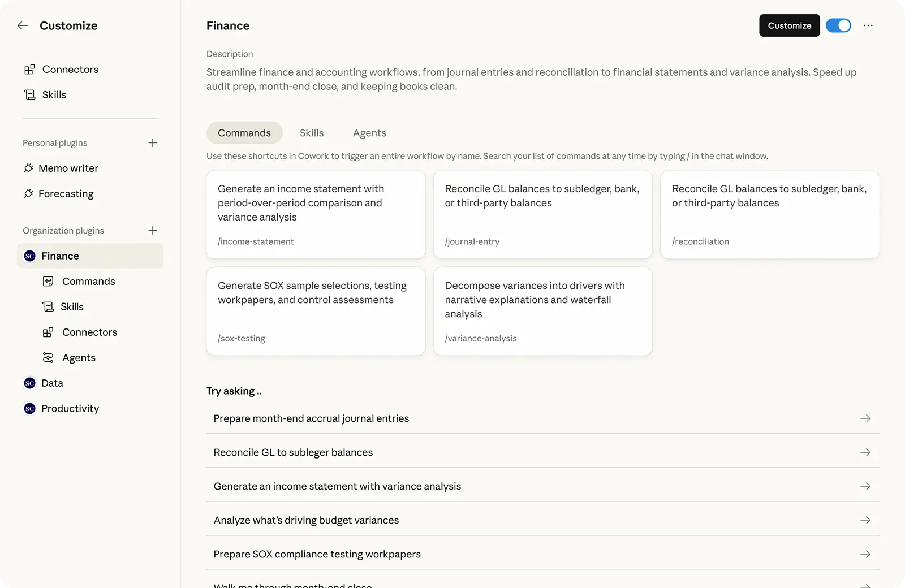Image resolution: width=905 pixels, height=588 pixels.
Task: Click the Data plugin badge icon
Action: [30, 383]
